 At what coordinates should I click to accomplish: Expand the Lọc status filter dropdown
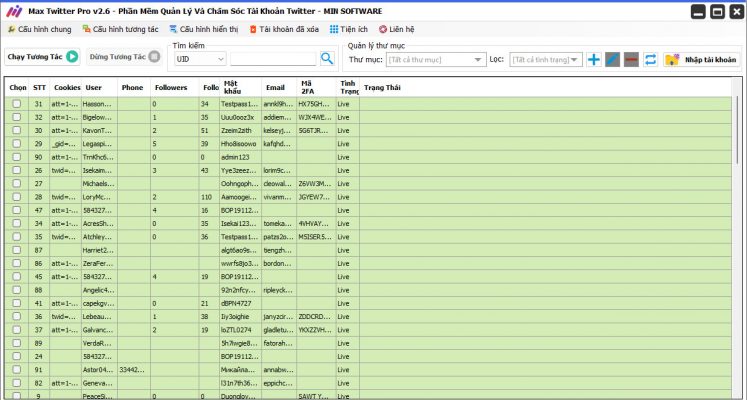[546, 60]
